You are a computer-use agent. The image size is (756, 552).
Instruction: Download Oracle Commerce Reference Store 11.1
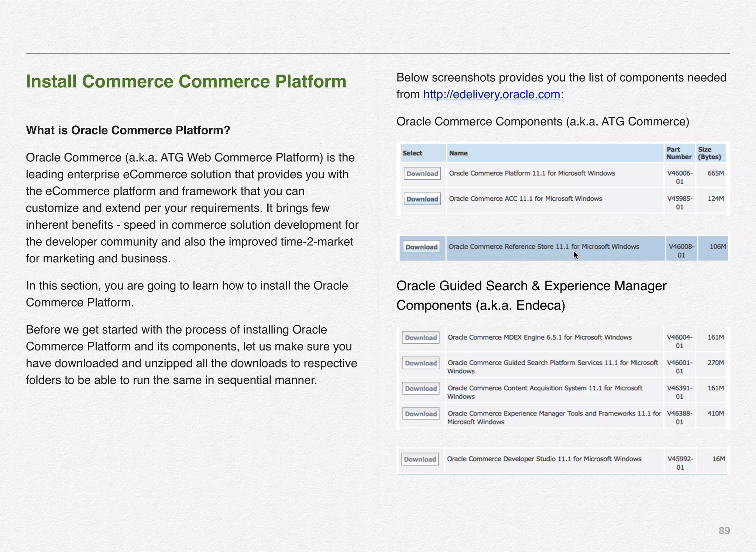coord(422,247)
